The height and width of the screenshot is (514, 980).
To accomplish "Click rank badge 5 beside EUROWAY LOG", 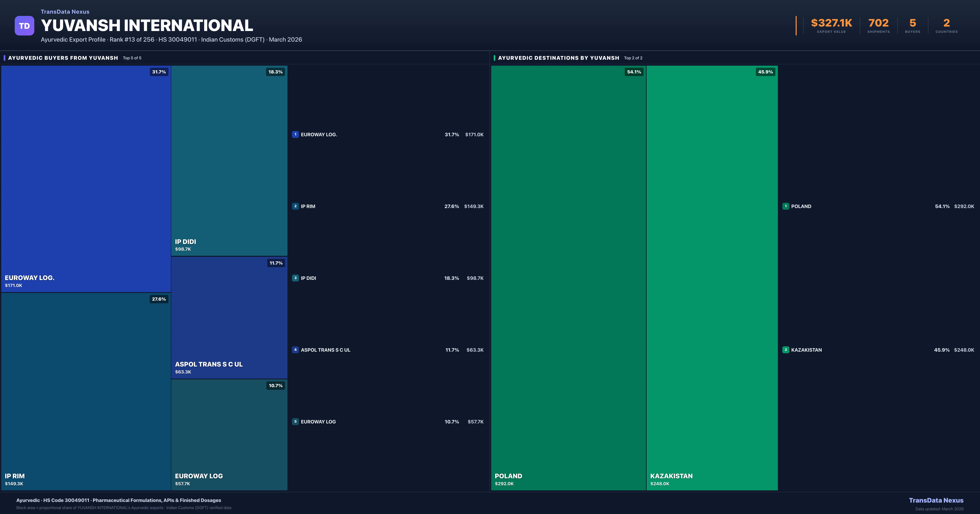I will [x=295, y=422].
